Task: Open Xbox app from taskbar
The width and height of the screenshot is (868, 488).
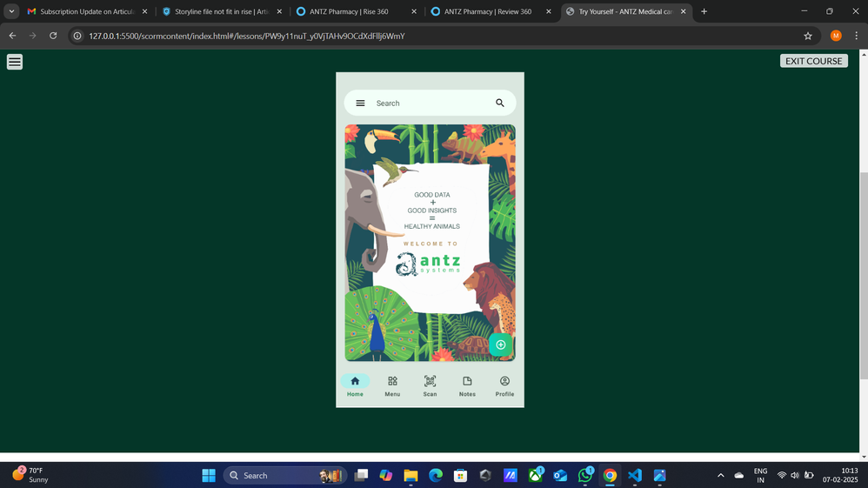Action: (535, 475)
